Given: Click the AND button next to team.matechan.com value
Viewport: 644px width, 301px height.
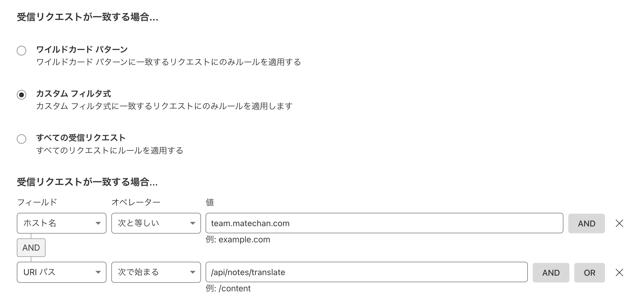Looking at the screenshot, I should point(586,223).
